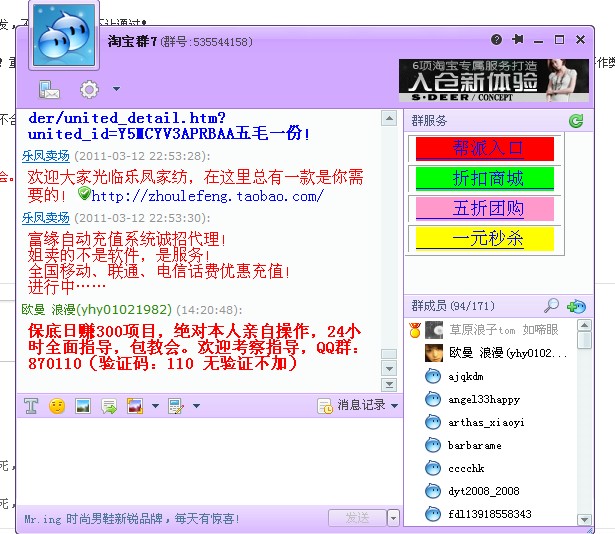The image size is (615, 534).
Task: Click the message history calendar icon
Action: click(x=325, y=406)
